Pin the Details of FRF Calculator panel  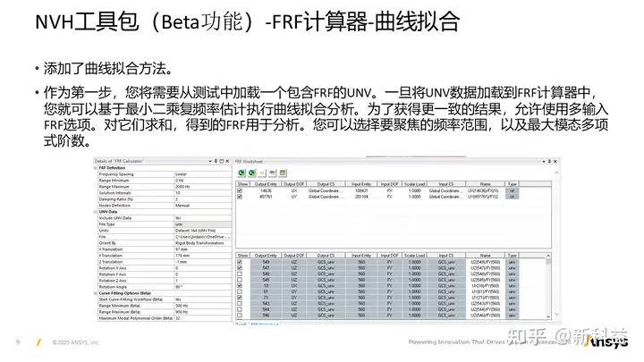coord(216,161)
